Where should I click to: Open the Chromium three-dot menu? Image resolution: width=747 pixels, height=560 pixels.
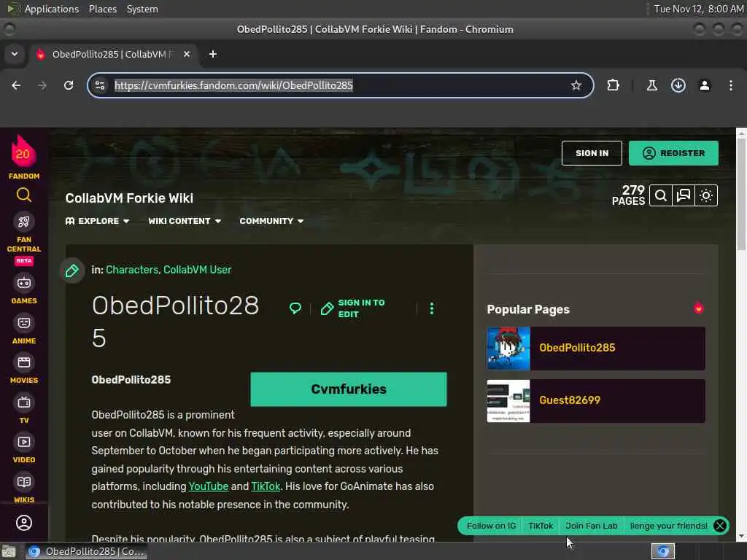click(x=731, y=85)
